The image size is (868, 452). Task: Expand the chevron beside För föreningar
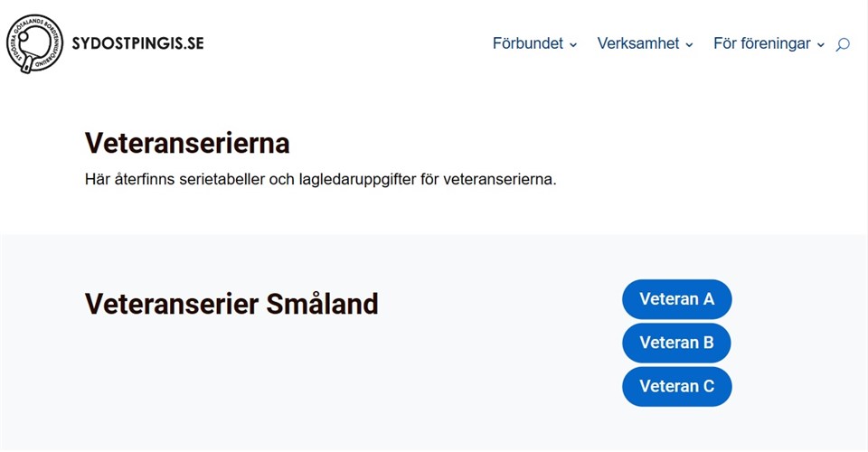pyautogui.click(x=821, y=45)
